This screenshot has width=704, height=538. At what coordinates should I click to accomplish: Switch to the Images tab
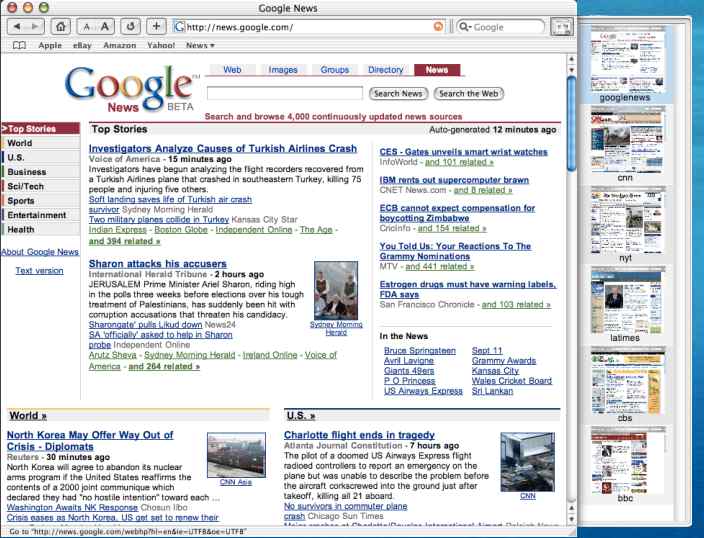[283, 70]
